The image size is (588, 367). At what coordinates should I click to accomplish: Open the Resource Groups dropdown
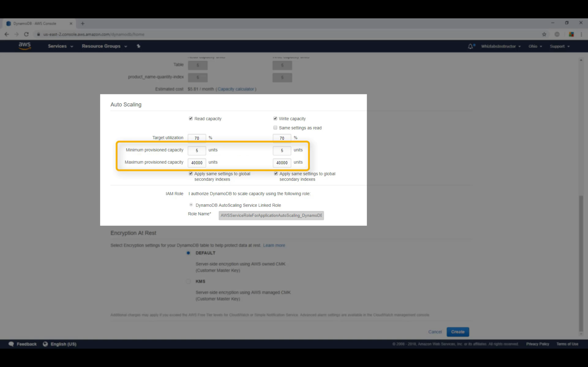[x=104, y=46]
